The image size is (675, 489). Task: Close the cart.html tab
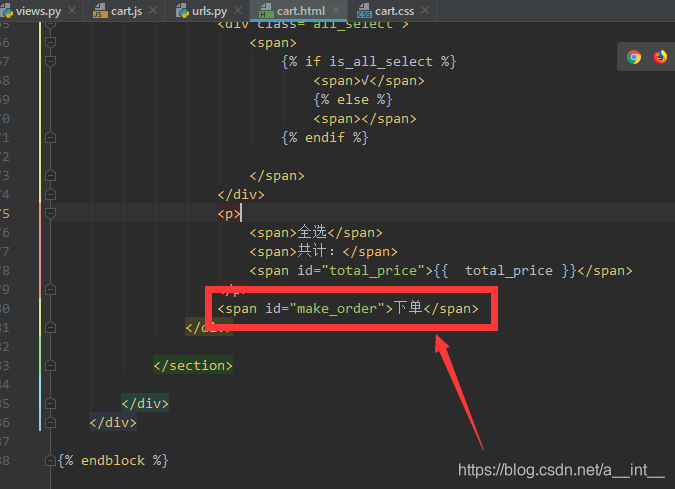click(x=336, y=10)
